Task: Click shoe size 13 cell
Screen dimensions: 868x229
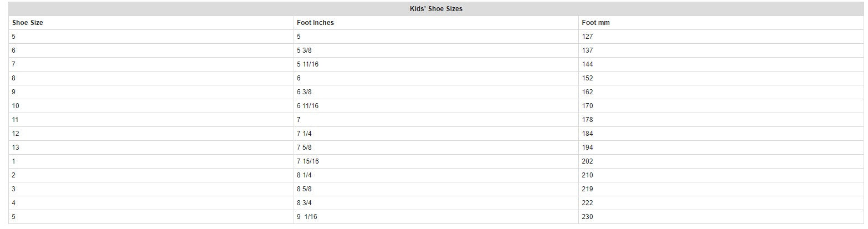Action: [x=15, y=147]
